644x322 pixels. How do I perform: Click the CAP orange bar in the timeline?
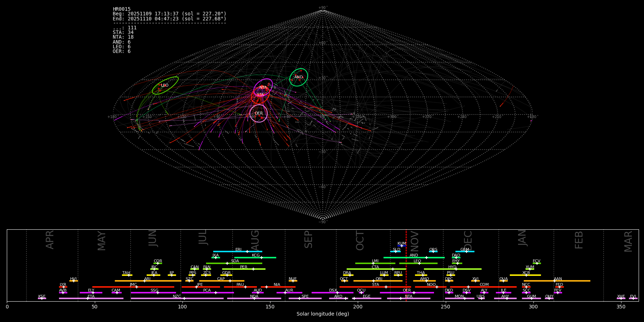[x=222, y=281]
